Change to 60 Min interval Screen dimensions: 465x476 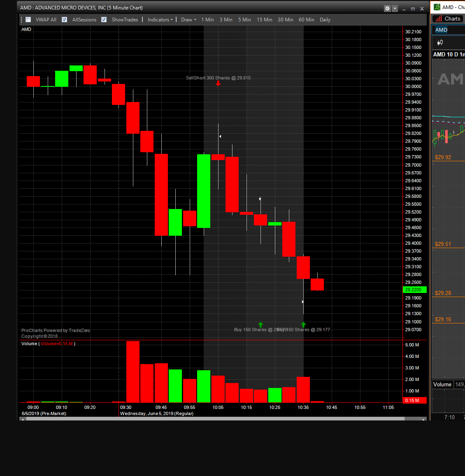[x=307, y=20]
